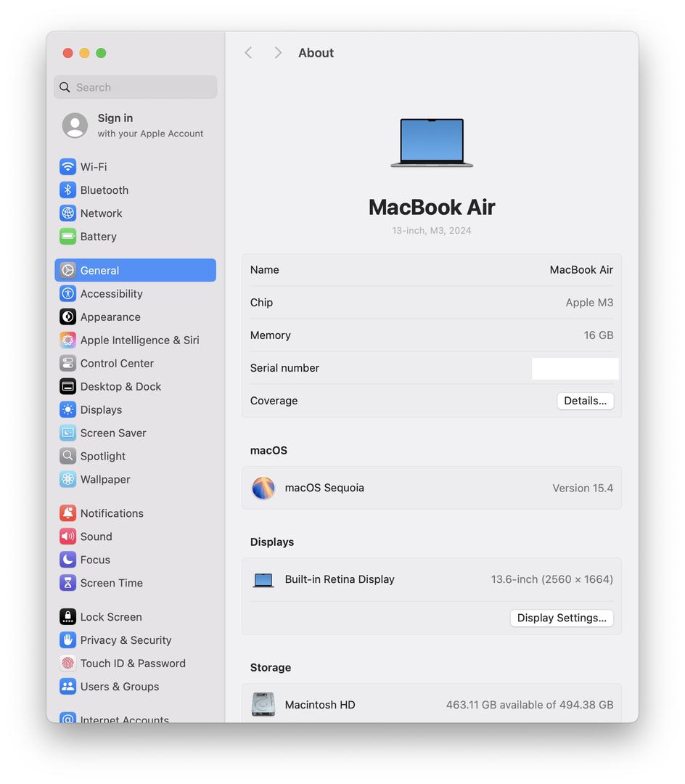Open the Users & Groups icon

point(67,687)
